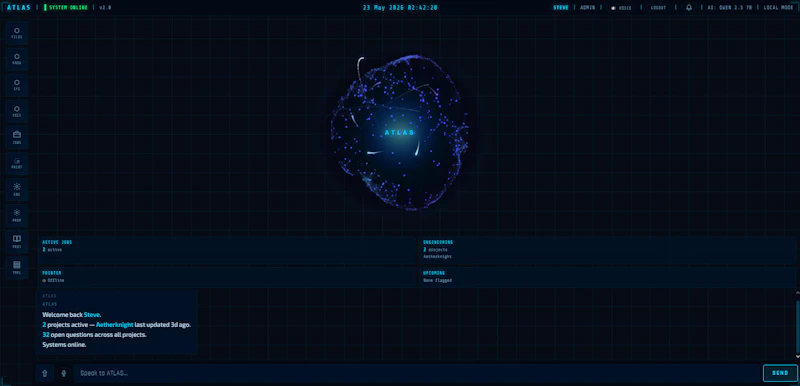
Task: Open the PRINT sidebar icon
Action: [x=17, y=164]
